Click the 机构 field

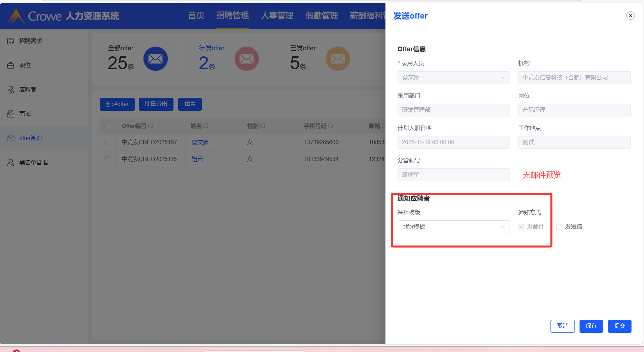(574, 78)
